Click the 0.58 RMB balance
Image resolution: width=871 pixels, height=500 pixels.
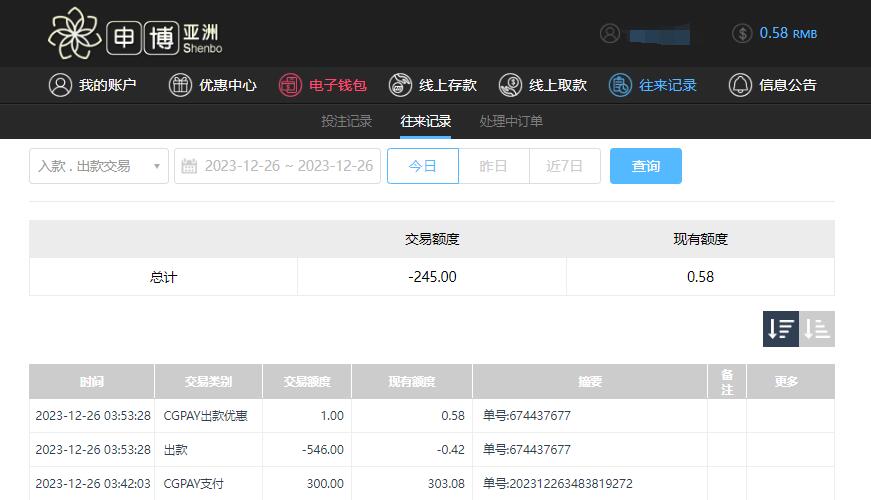(x=788, y=33)
